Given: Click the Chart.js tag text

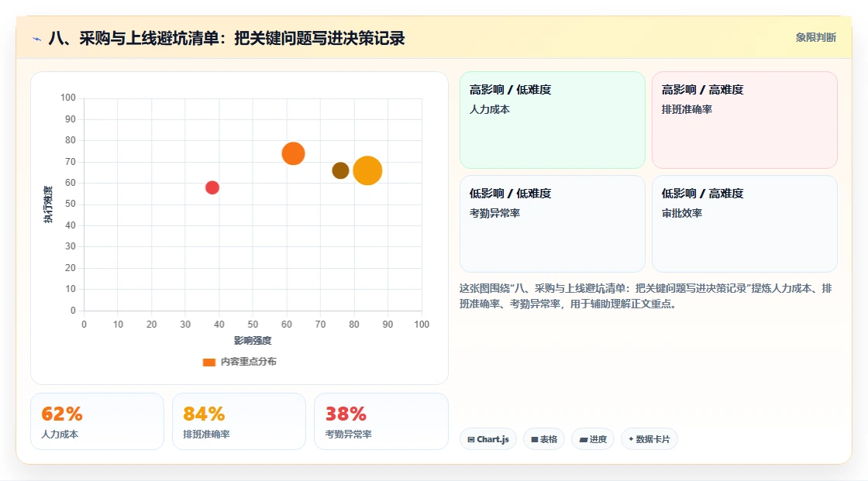Looking at the screenshot, I should pos(493,439).
